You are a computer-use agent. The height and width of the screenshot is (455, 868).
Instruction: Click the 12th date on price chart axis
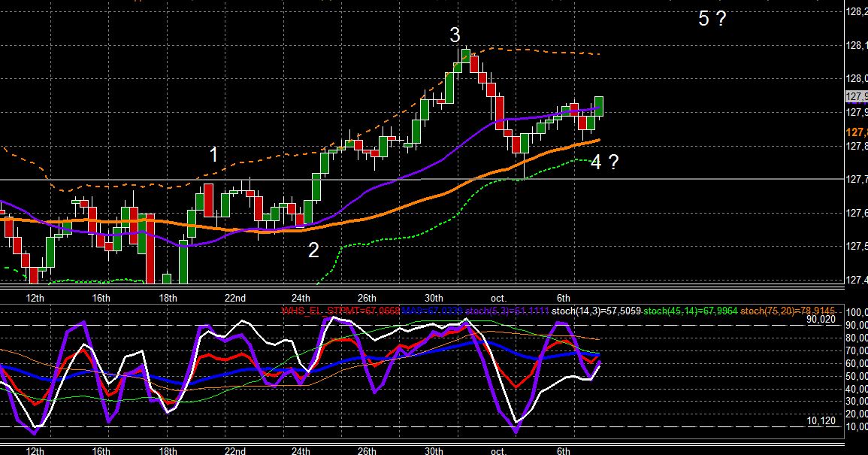coord(35,298)
